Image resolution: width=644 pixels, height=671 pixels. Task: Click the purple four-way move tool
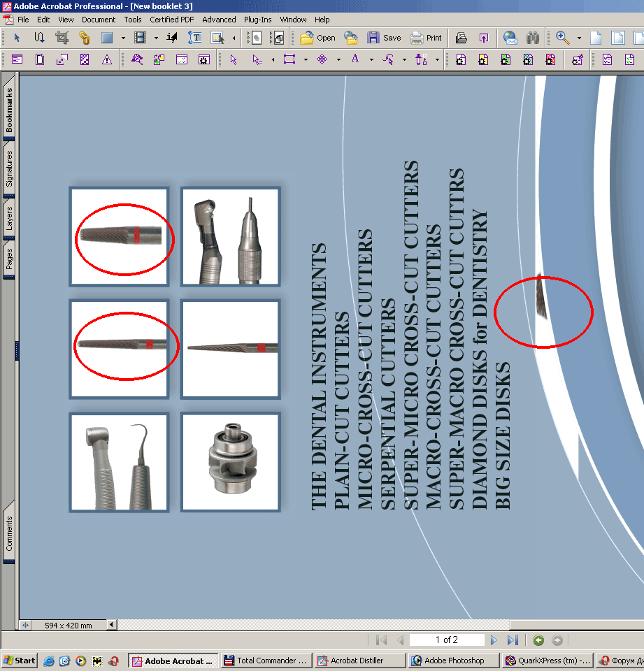click(322, 59)
